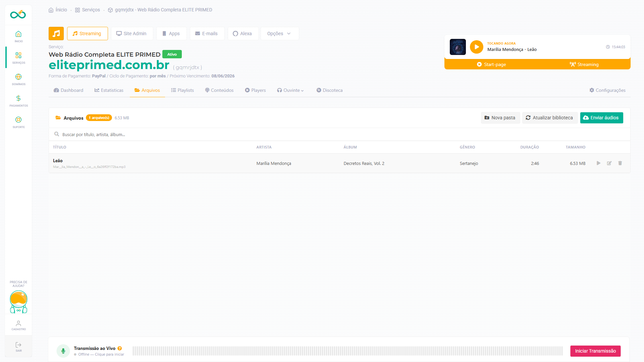Click the infinity logo in the sidebar

(x=18, y=14)
